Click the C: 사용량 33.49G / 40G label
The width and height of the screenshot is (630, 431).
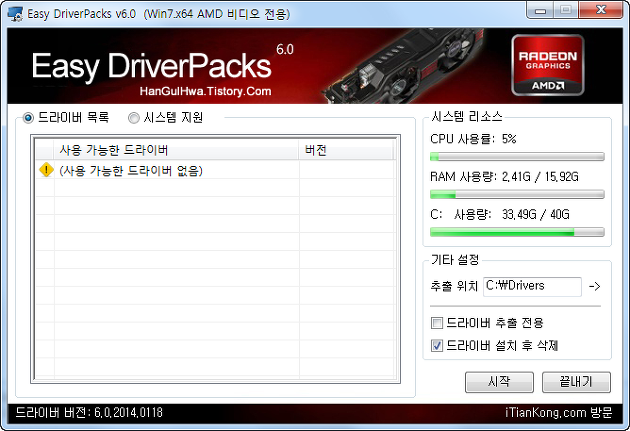tap(500, 214)
